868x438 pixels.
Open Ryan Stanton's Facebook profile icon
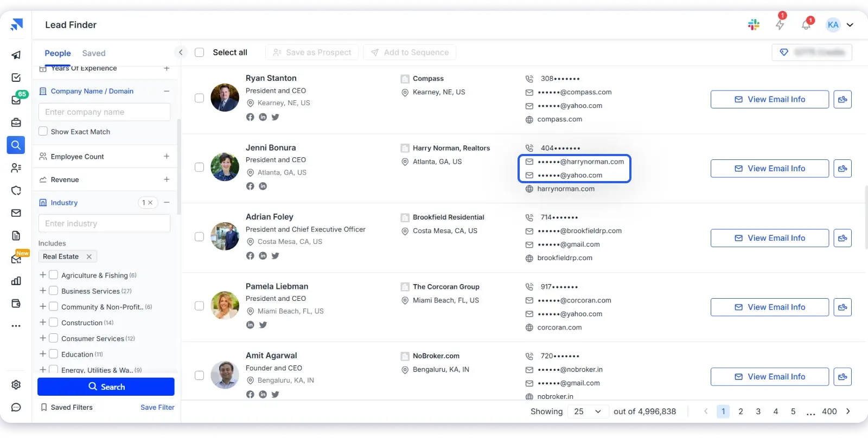[250, 117]
